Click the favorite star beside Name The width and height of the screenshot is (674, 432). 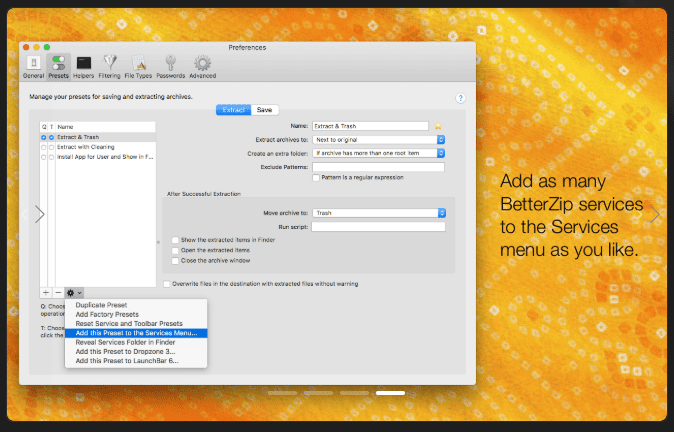click(x=438, y=126)
